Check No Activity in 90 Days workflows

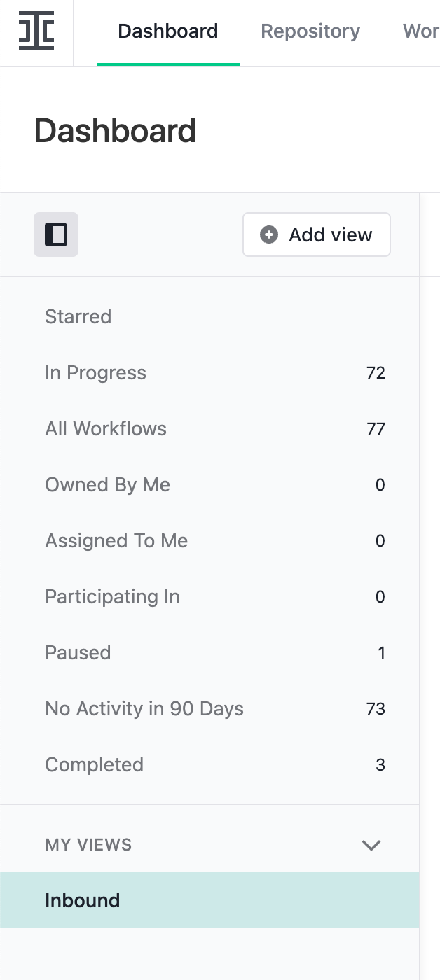coord(144,708)
